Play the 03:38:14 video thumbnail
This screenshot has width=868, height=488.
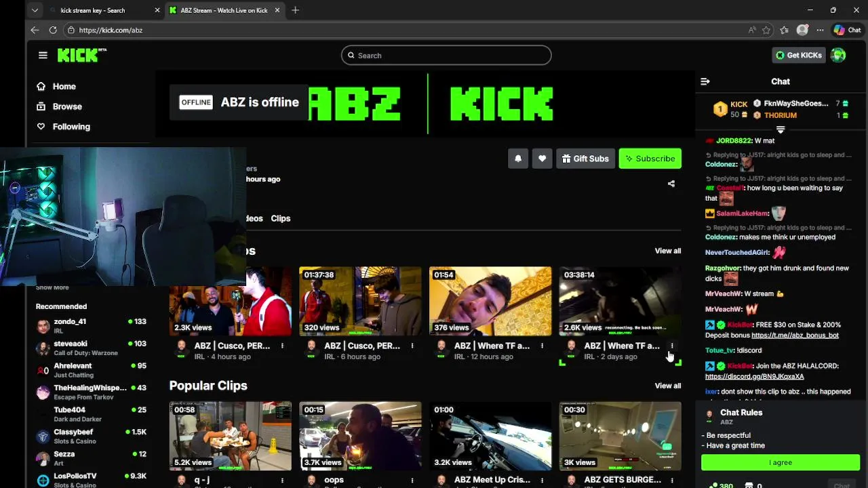[620, 301]
